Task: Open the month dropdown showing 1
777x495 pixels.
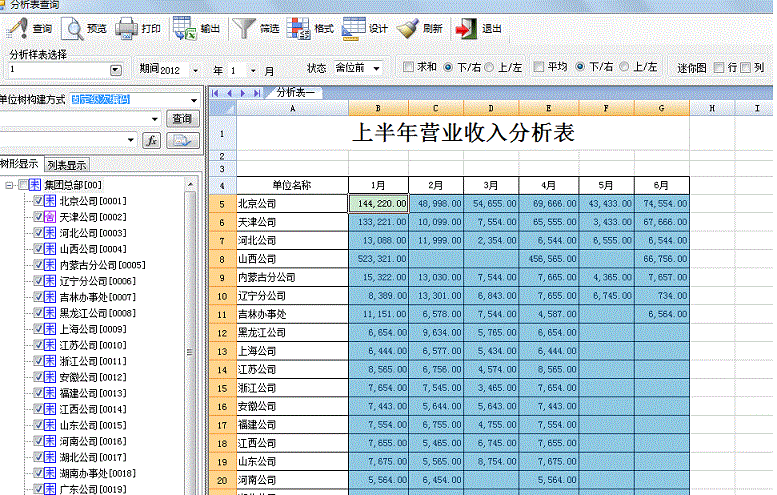Action: tap(253, 70)
